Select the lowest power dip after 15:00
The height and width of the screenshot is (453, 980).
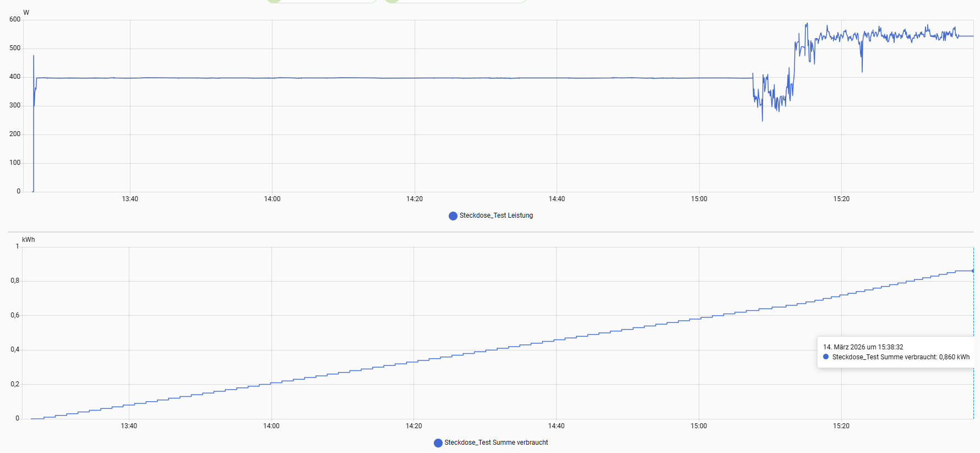coord(763,120)
